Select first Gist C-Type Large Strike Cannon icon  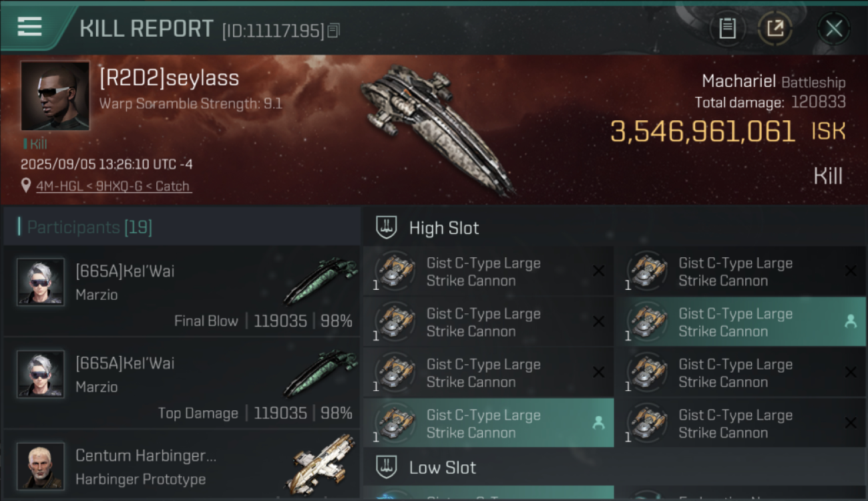coord(394,271)
